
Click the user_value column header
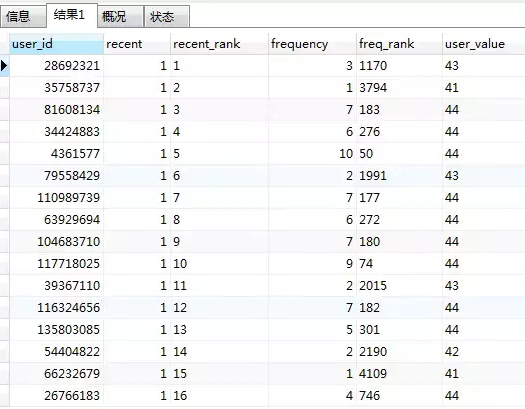483,44
